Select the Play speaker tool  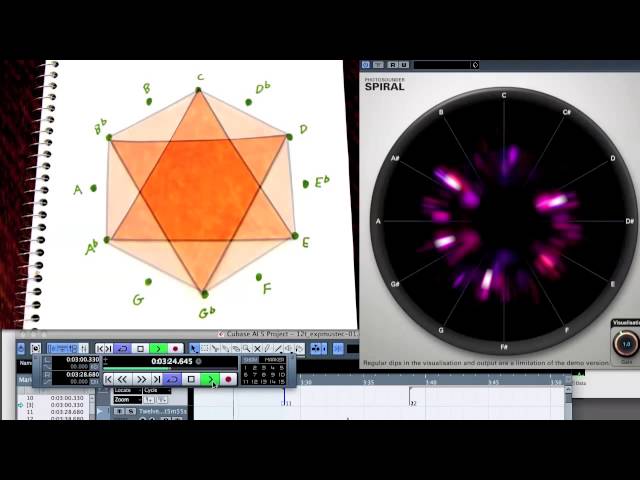(288, 349)
